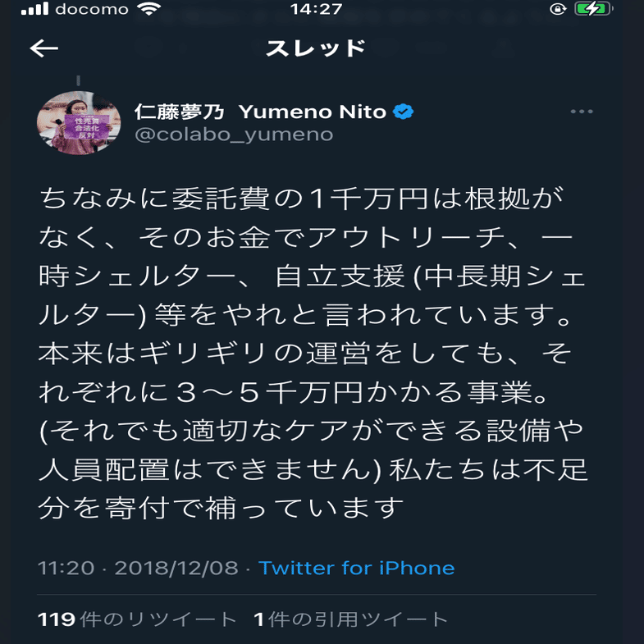The image size is (644, 644).
Task: Tap the back arrow to leave thread
Action: (x=44, y=49)
